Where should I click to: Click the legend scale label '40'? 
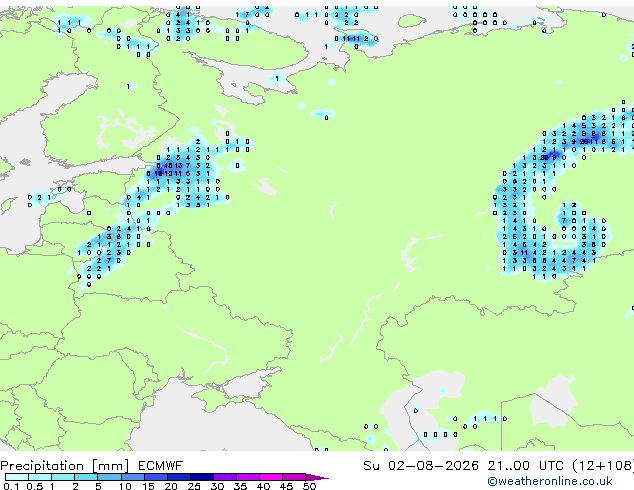263,486
